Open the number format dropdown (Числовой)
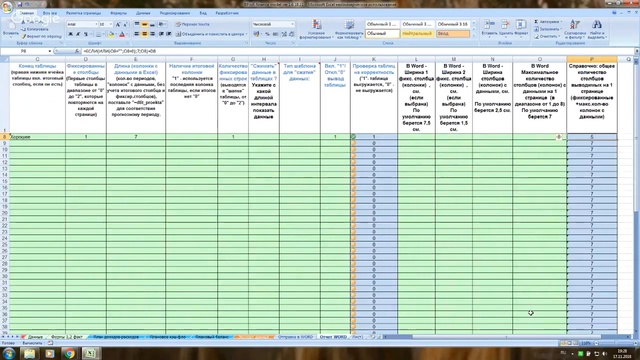Viewport: 640px width, 360px height. (292, 24)
